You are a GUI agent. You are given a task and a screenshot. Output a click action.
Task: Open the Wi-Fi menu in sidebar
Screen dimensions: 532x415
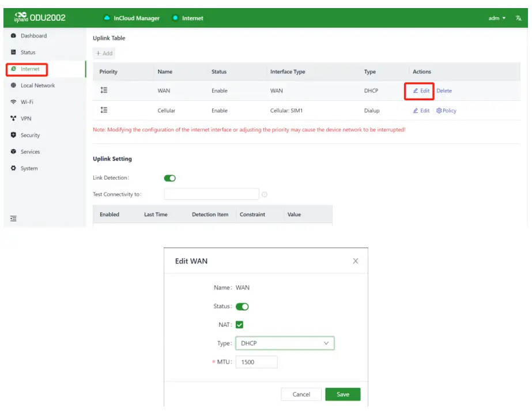[x=27, y=102]
